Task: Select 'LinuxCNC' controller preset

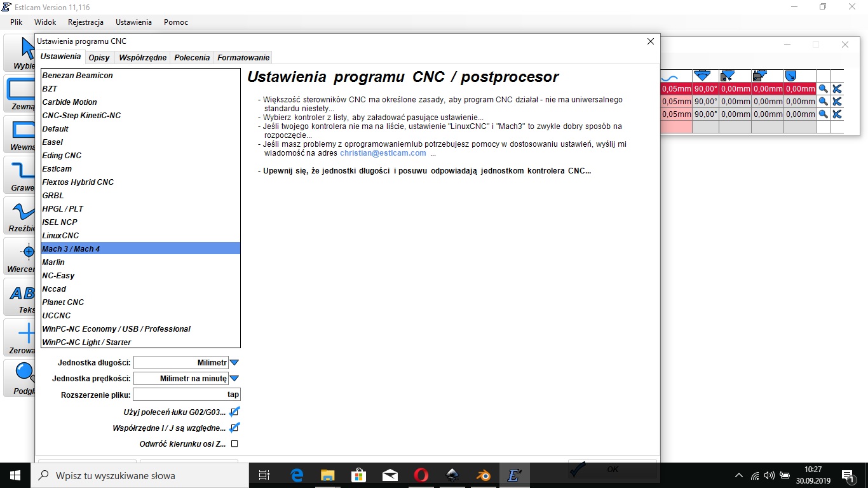Action: click(x=140, y=236)
